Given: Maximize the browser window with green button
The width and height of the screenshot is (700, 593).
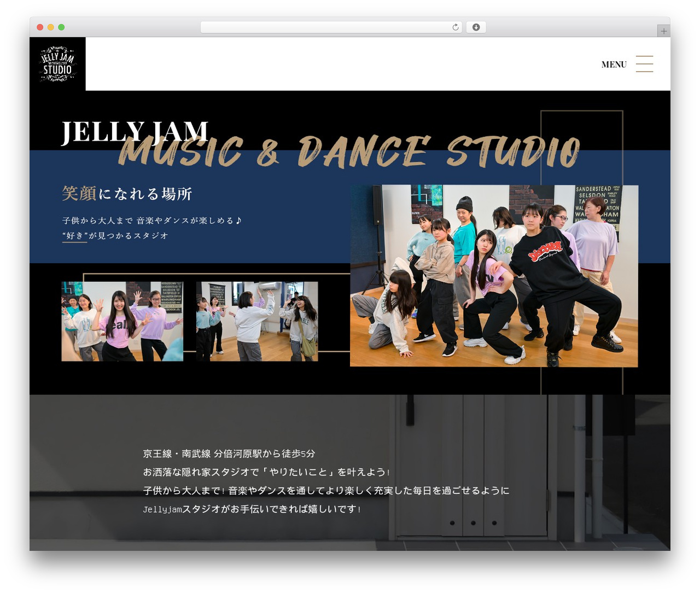Looking at the screenshot, I should point(61,27).
